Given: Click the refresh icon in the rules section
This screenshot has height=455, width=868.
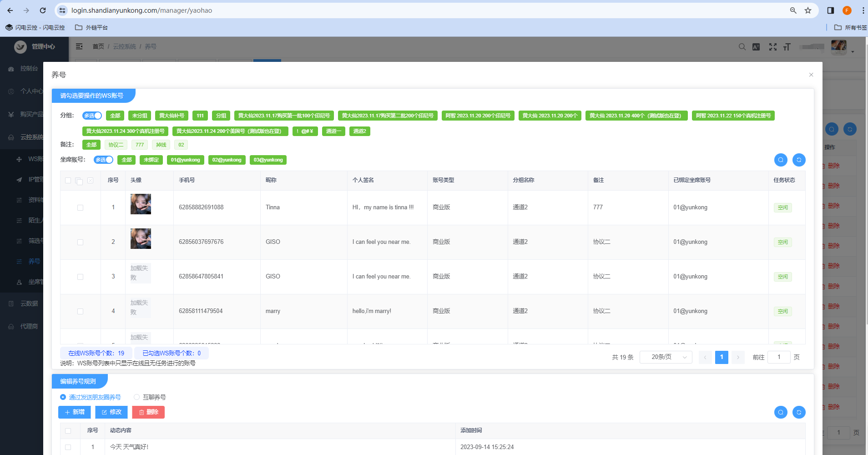Looking at the screenshot, I should click(799, 412).
